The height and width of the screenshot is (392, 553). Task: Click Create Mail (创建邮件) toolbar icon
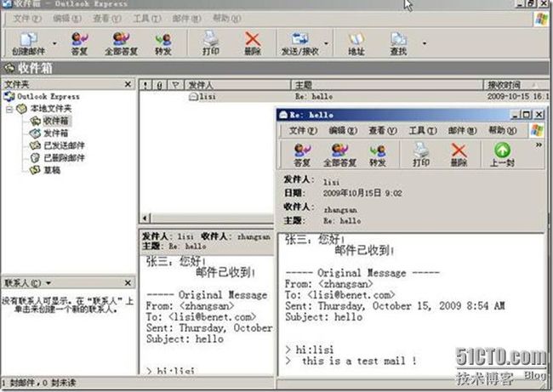tap(28, 43)
